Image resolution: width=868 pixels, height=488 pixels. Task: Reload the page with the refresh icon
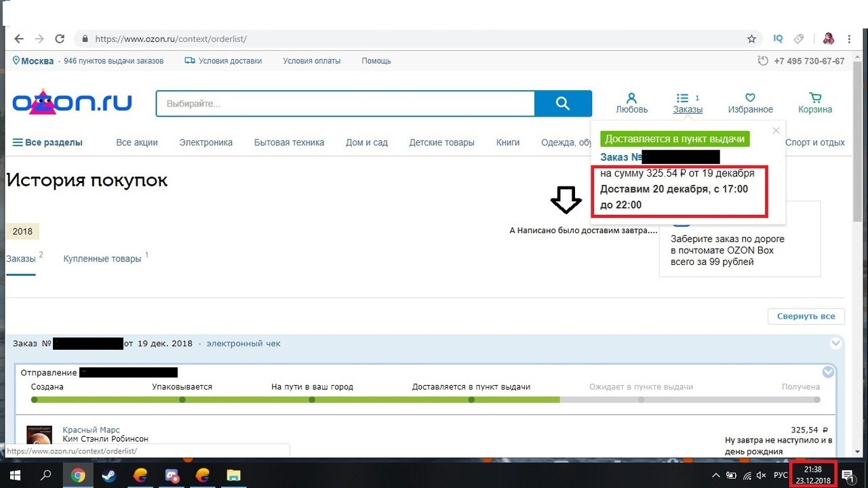click(60, 39)
